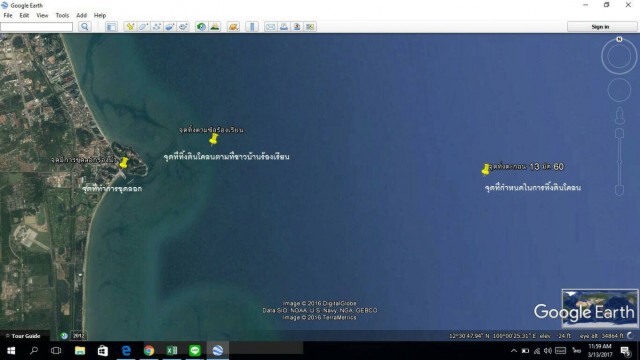This screenshot has width=640, height=360.
Task: Toggle sunlight across the landscape
Action: (215, 27)
